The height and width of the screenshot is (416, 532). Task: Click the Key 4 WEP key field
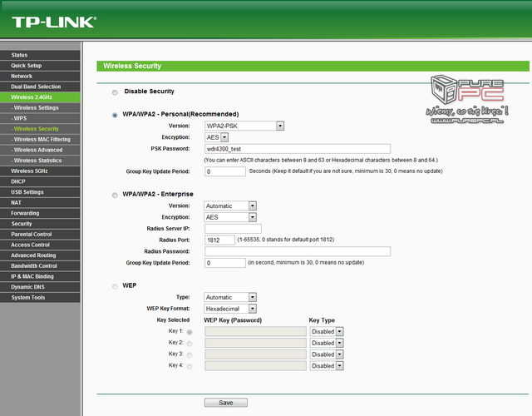[x=255, y=366]
